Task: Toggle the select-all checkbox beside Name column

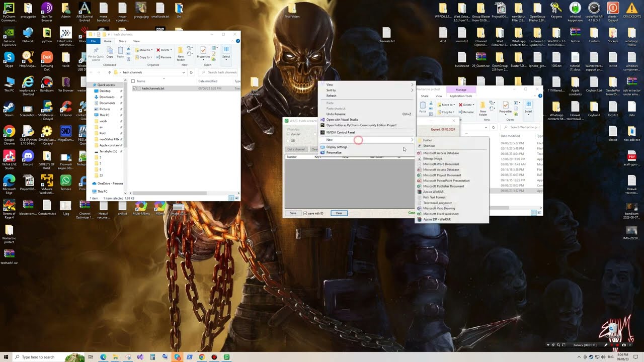Action: pos(133,81)
